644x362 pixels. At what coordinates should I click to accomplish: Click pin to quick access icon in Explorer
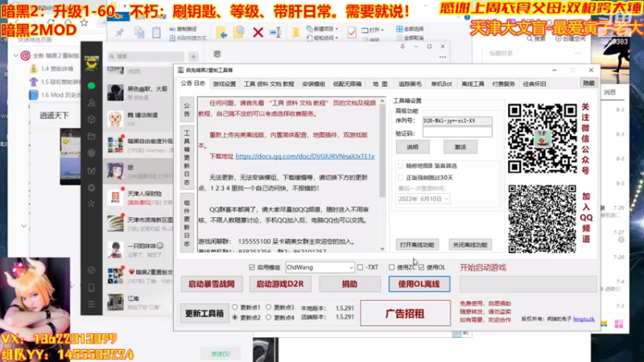point(119,32)
